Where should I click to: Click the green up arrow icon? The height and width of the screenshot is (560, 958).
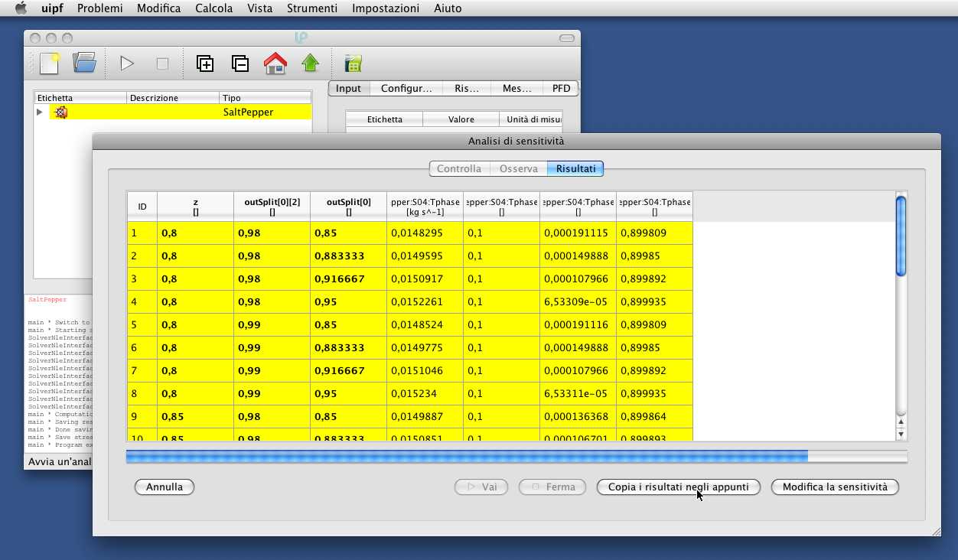coord(310,63)
